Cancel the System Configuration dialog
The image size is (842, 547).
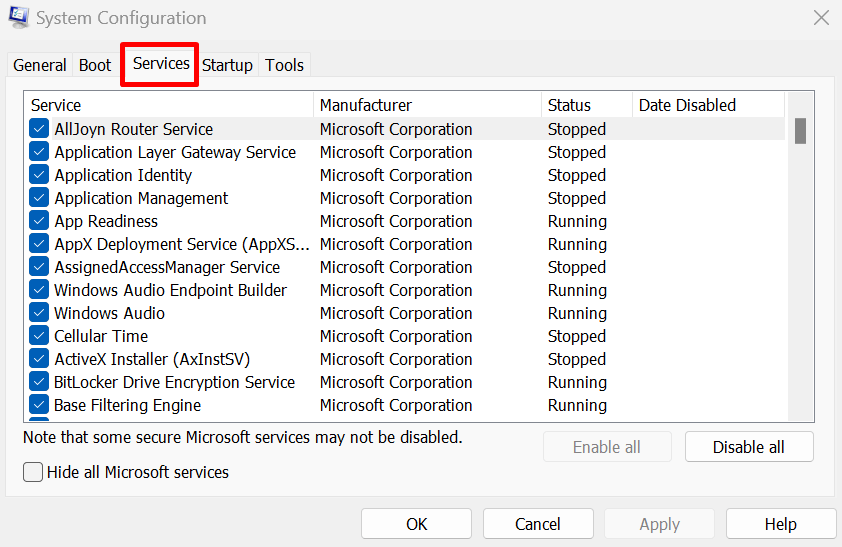[x=538, y=524]
